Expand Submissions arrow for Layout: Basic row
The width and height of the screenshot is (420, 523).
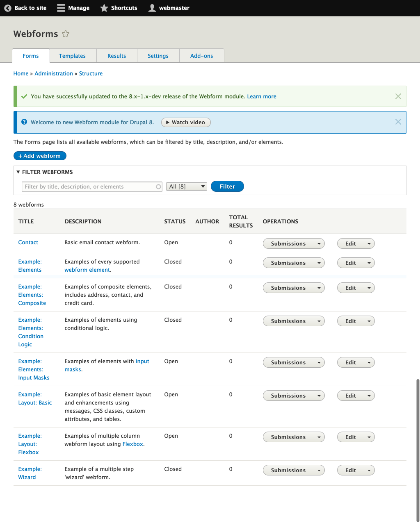(319, 396)
